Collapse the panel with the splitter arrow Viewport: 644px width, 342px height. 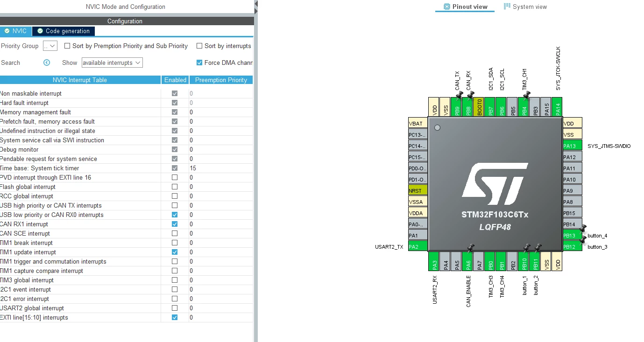(x=256, y=3)
